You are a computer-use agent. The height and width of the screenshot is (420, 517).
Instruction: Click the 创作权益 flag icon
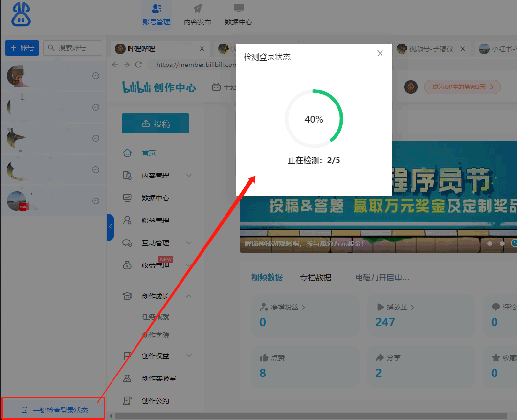127,356
